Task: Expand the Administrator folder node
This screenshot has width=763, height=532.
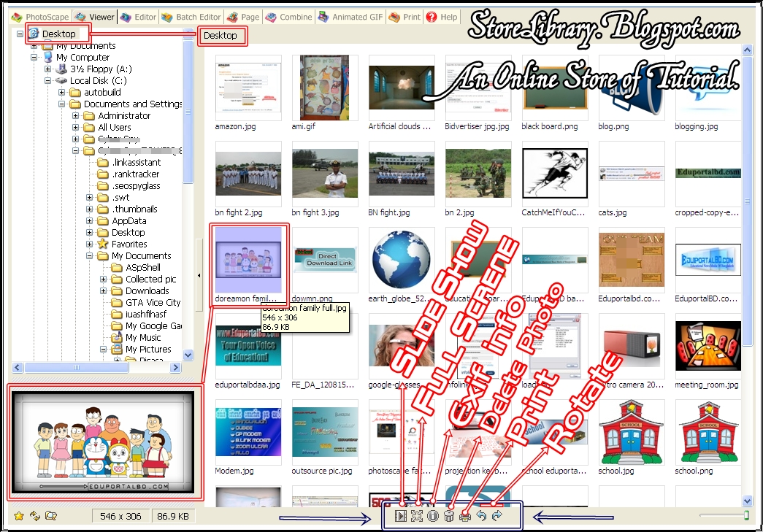Action: pyautogui.click(x=75, y=116)
